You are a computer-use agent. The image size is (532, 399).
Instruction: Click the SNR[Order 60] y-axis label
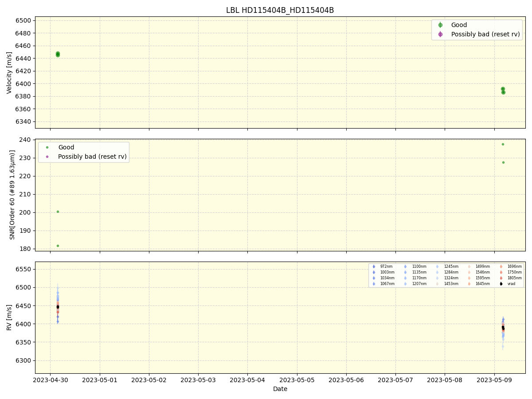coord(12,195)
